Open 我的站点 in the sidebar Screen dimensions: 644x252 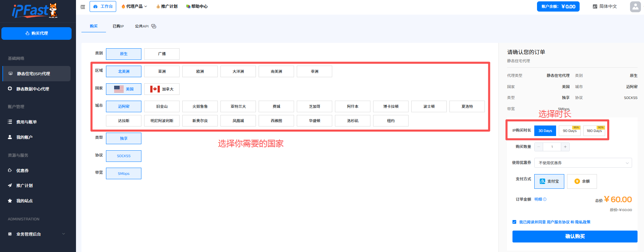(25, 201)
